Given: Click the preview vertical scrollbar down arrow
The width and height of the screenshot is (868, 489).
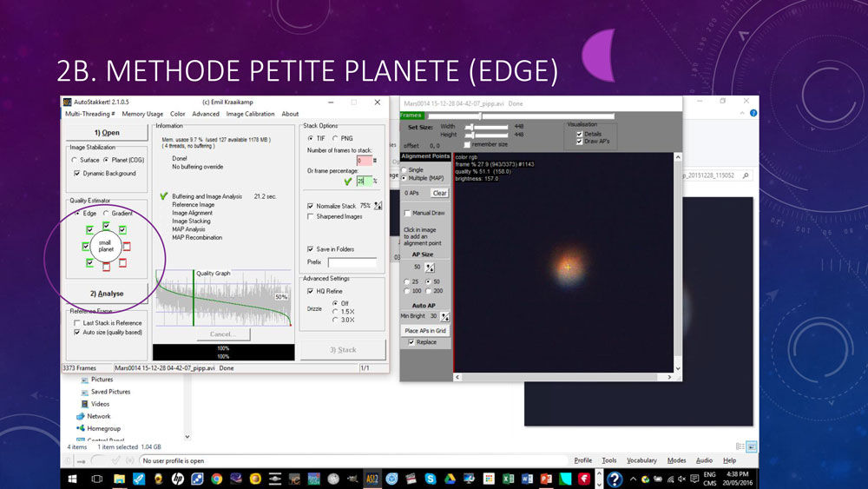Looking at the screenshot, I should coord(678,368).
